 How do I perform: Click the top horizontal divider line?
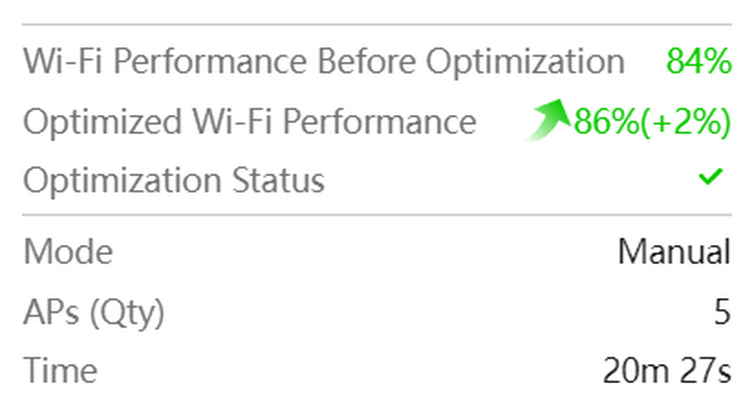click(377, 24)
